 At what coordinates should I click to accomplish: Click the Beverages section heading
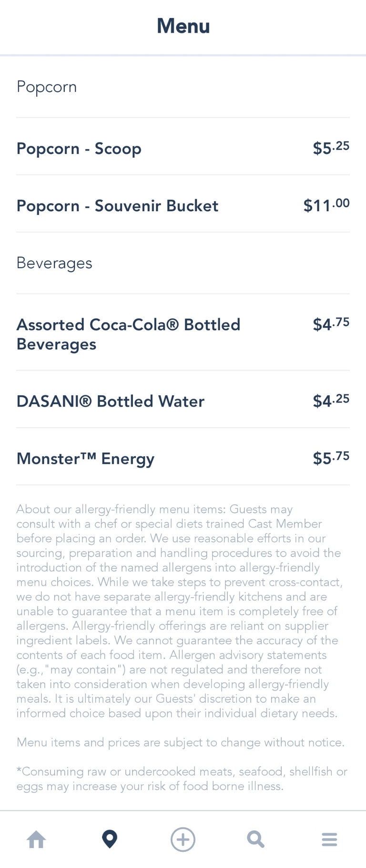tap(54, 263)
